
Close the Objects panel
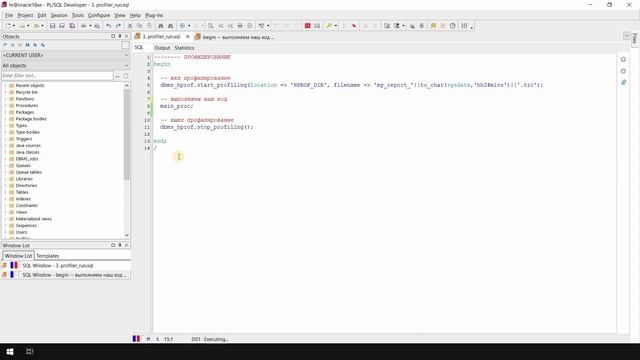tap(127, 36)
